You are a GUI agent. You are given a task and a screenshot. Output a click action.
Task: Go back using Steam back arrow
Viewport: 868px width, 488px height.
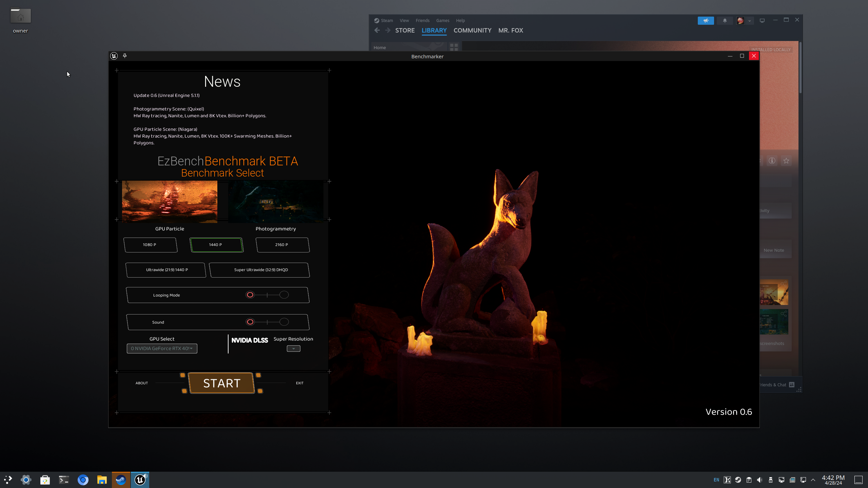click(x=377, y=30)
